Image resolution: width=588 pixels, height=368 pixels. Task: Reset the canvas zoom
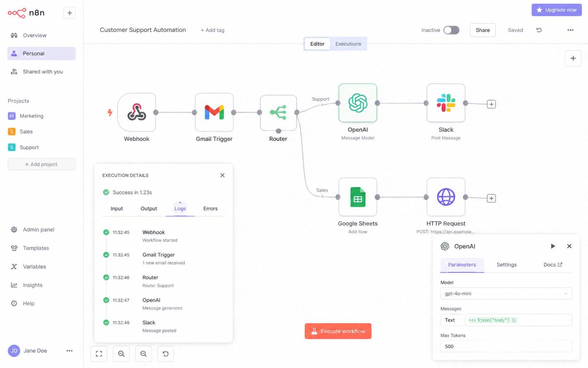166,354
